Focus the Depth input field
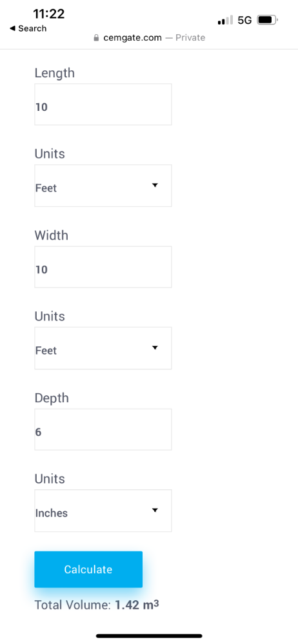The image size is (298, 644). (103, 429)
